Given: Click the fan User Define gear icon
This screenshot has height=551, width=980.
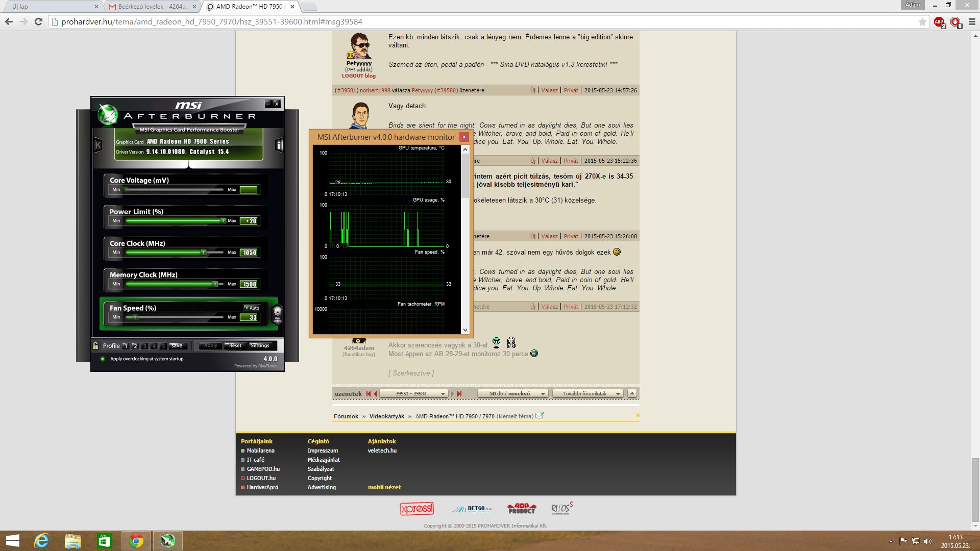Looking at the screenshot, I should pos(277,314).
